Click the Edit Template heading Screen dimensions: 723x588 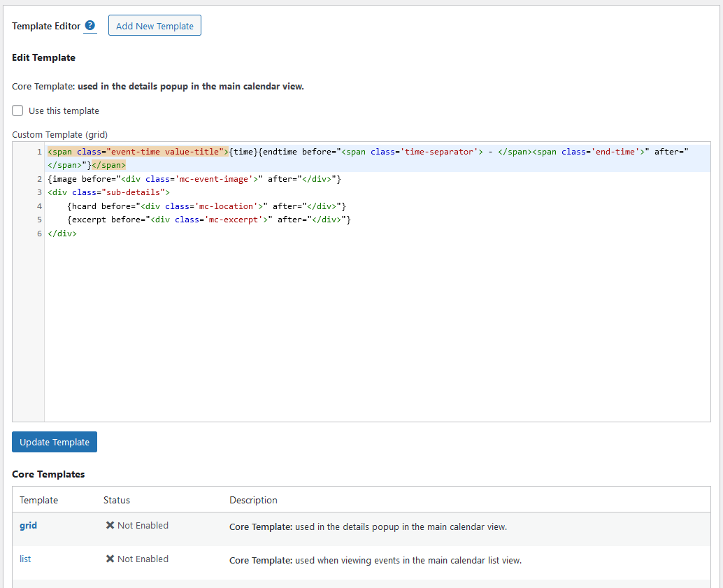pyautogui.click(x=44, y=57)
